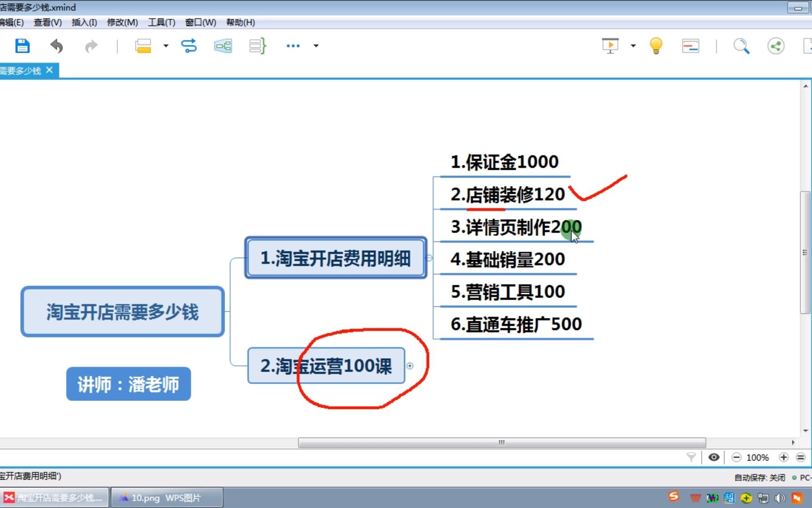Open the Help (帮助) menu
The image size is (812, 508).
[241, 22]
